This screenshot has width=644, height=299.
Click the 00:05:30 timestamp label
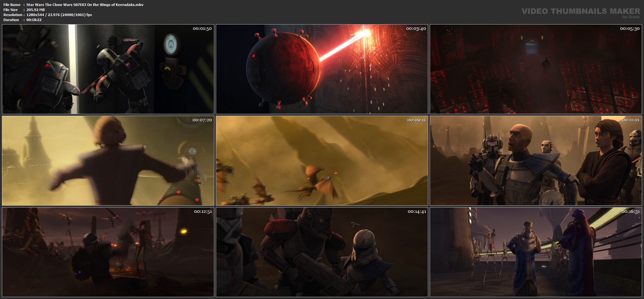[630, 29]
